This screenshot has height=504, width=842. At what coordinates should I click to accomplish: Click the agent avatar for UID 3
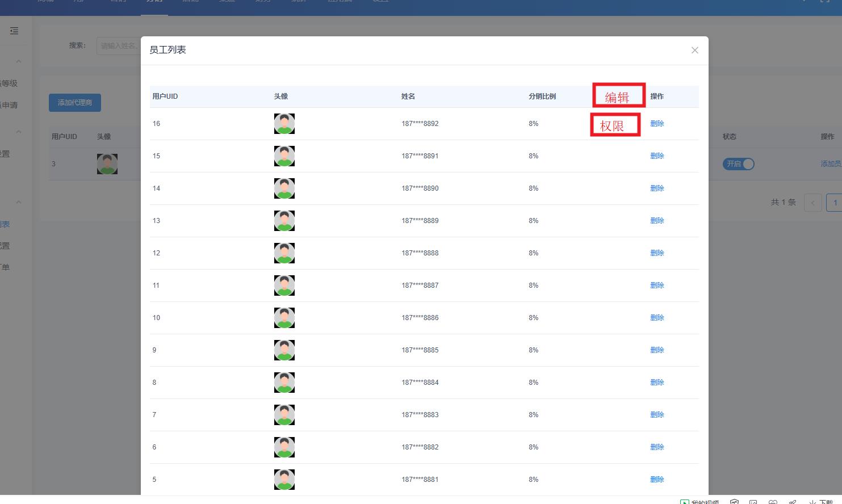pos(107,164)
